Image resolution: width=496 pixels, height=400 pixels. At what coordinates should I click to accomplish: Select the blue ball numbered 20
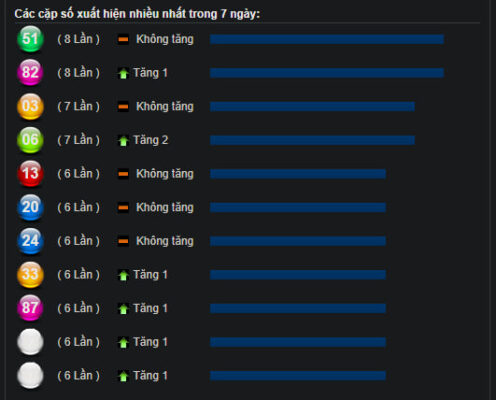point(30,207)
